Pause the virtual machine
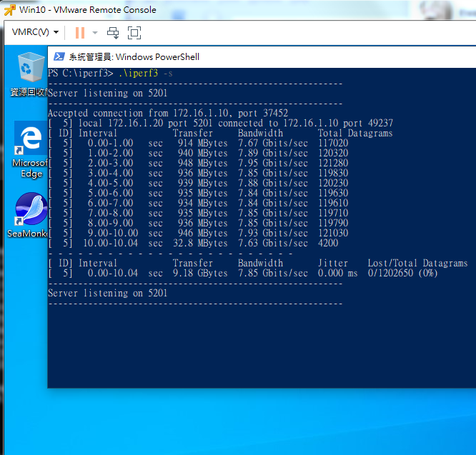476x455 pixels. click(80, 33)
